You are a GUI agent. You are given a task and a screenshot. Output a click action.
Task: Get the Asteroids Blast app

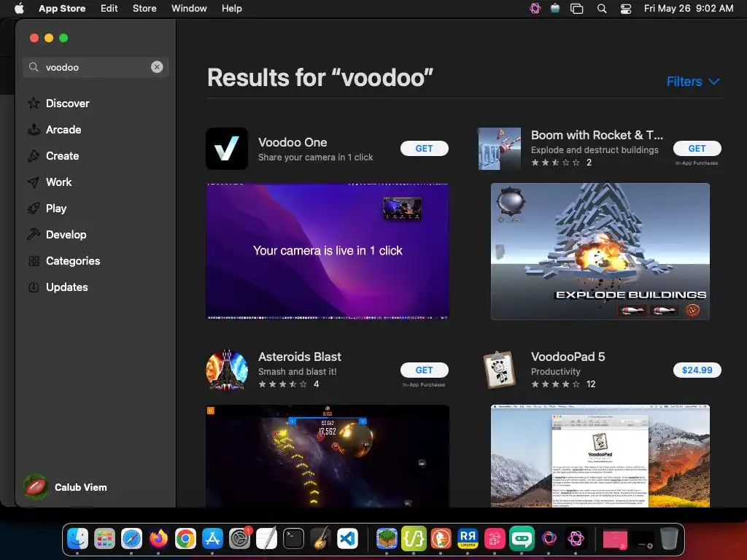click(424, 370)
